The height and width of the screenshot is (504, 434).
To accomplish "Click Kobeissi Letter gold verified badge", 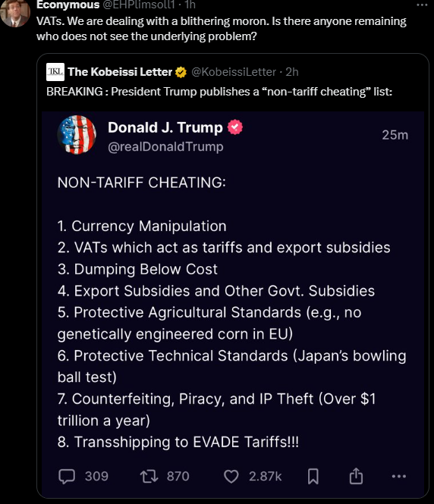I will coord(181,72).
